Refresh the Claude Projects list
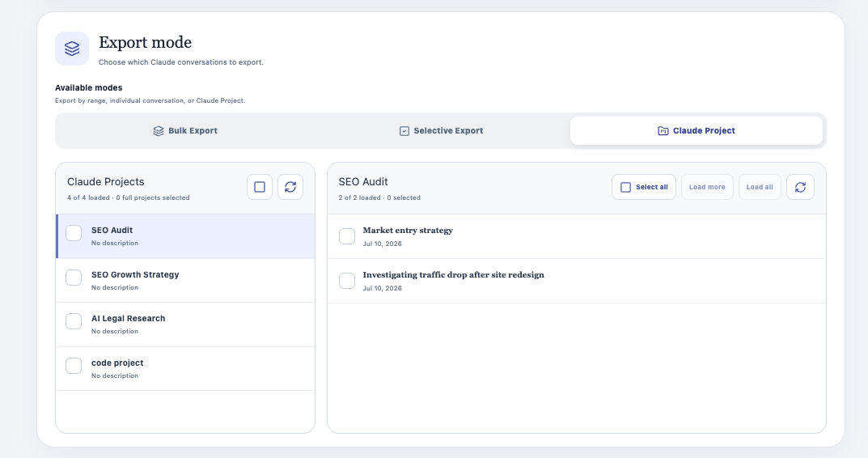The height and width of the screenshot is (458, 868). 290,187
